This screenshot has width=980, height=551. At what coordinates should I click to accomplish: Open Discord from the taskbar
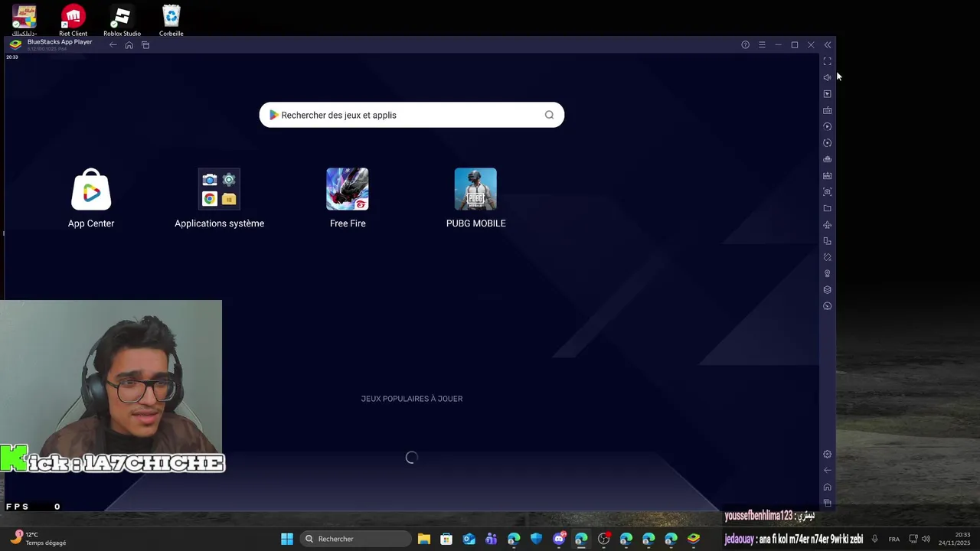click(x=559, y=539)
